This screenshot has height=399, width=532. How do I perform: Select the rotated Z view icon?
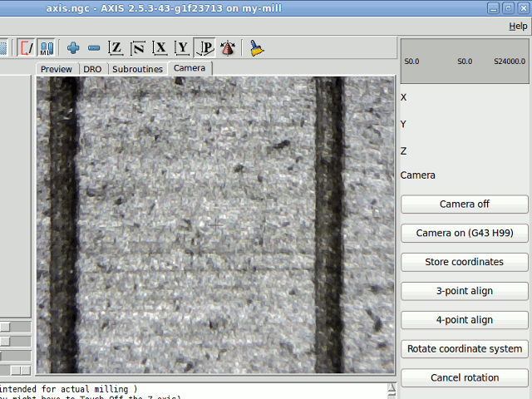tap(138, 48)
